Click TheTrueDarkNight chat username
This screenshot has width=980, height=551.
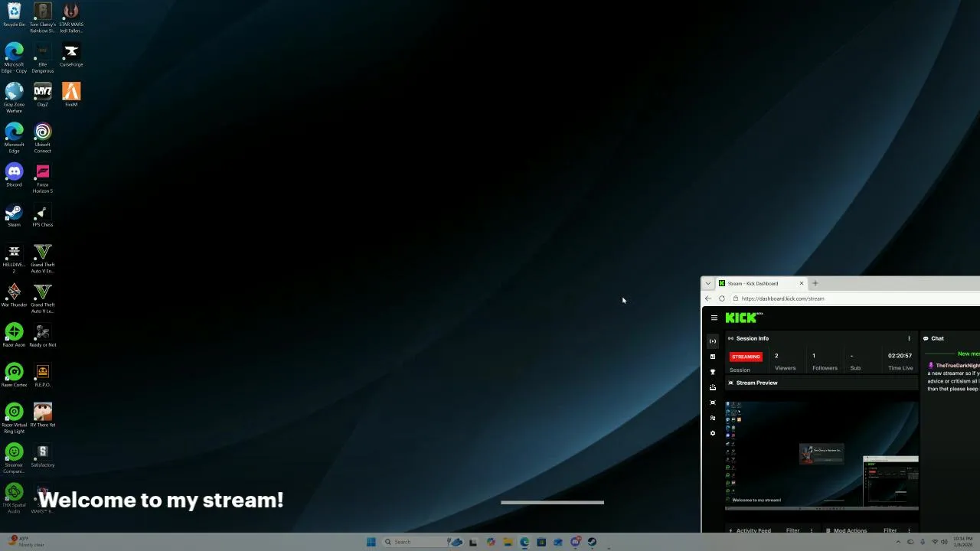pyautogui.click(x=957, y=366)
